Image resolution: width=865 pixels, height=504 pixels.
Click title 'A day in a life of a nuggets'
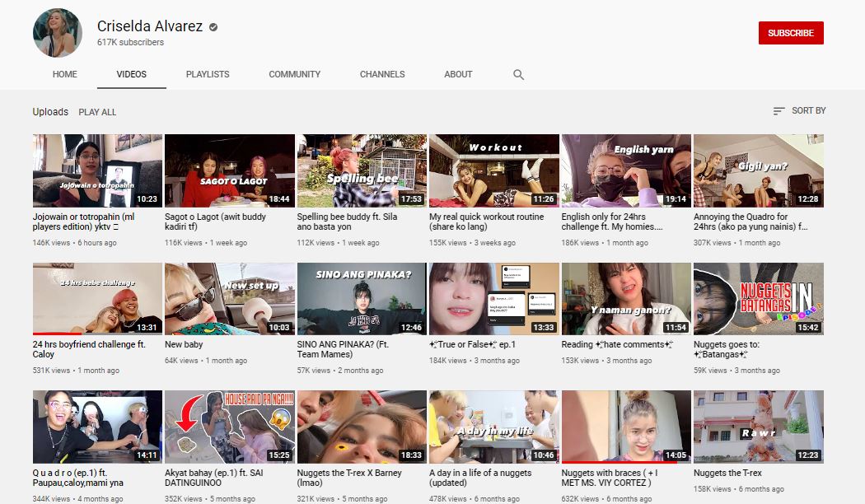coord(480,478)
